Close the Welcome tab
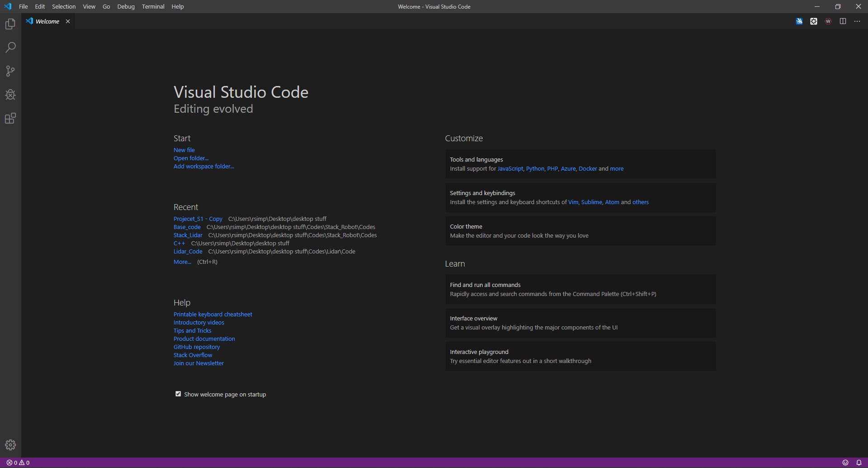The width and height of the screenshot is (868, 468). pos(68,21)
